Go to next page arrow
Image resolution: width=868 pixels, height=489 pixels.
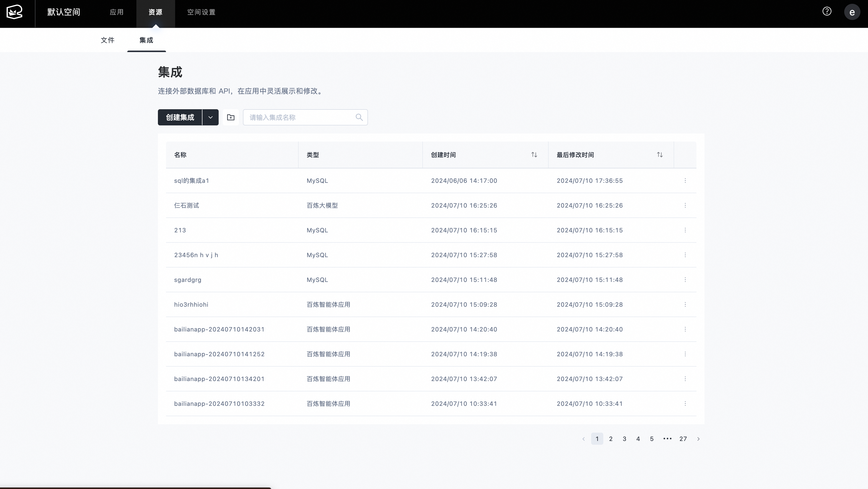coord(698,439)
